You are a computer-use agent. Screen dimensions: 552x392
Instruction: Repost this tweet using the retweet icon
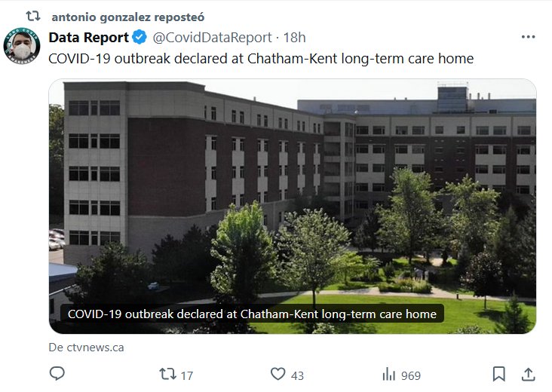[x=167, y=374]
